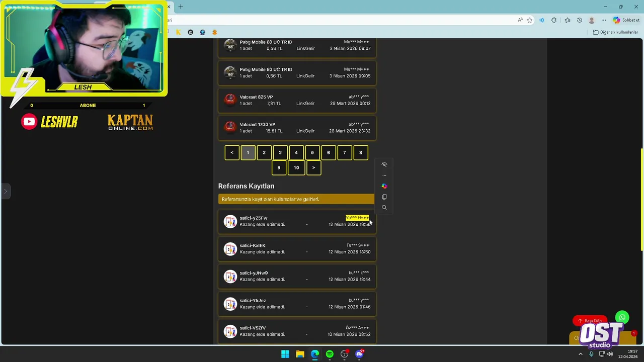Select page 3 in pagination
The image size is (644, 362).
tap(280, 152)
